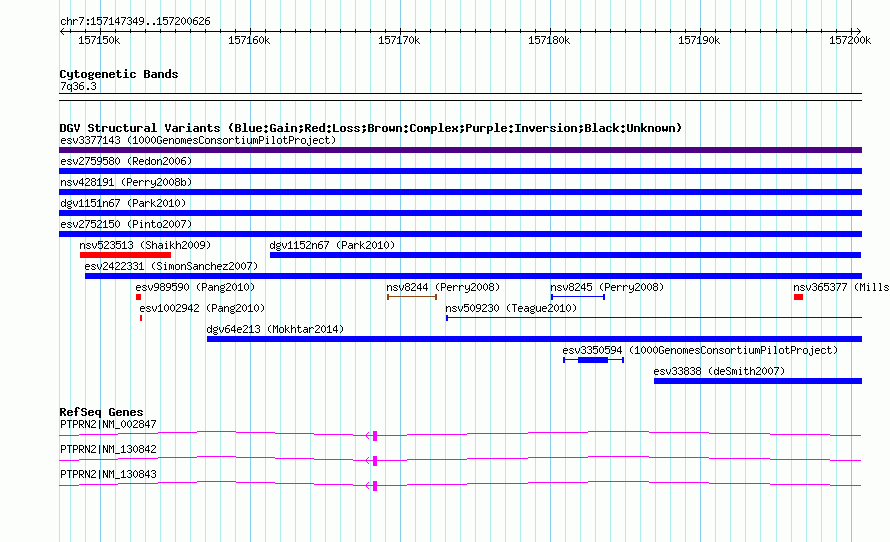890x542 pixels.
Task: Click the dgv1151n67 blue gain bar
Action: (x=460, y=213)
